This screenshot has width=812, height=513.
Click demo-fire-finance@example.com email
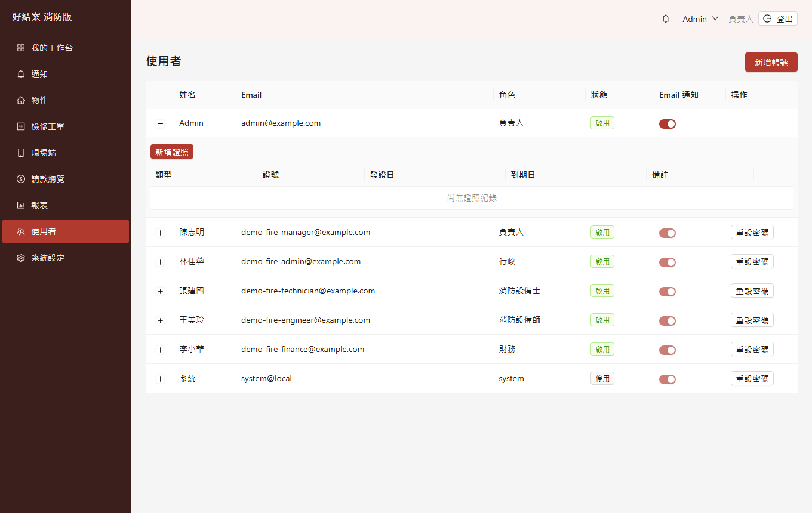coord(303,349)
